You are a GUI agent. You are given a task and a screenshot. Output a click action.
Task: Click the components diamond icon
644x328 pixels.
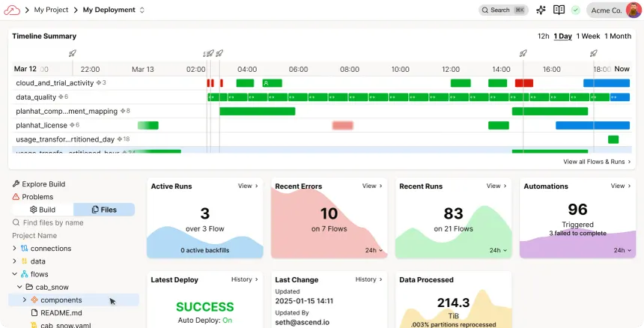tap(34, 300)
